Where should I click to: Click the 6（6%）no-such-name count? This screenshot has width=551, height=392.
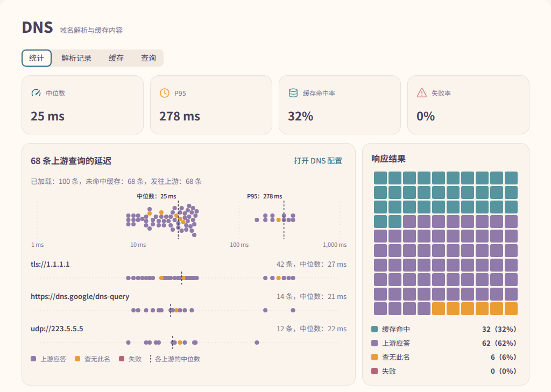(x=504, y=357)
